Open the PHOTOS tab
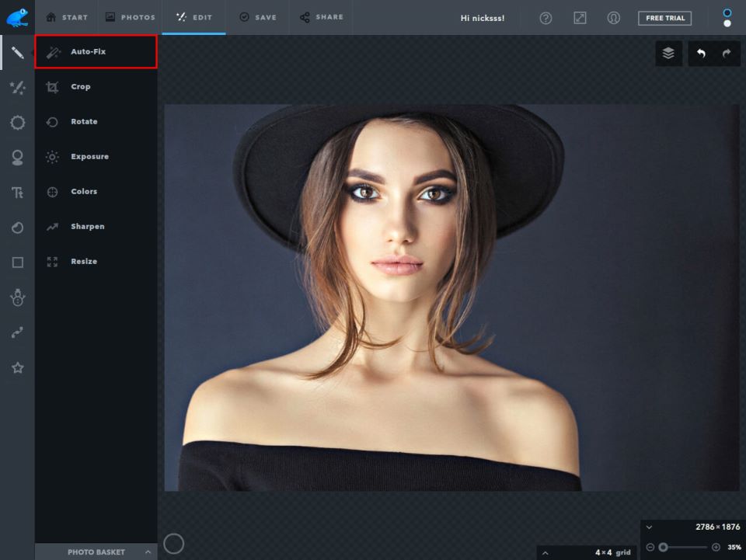 point(131,17)
